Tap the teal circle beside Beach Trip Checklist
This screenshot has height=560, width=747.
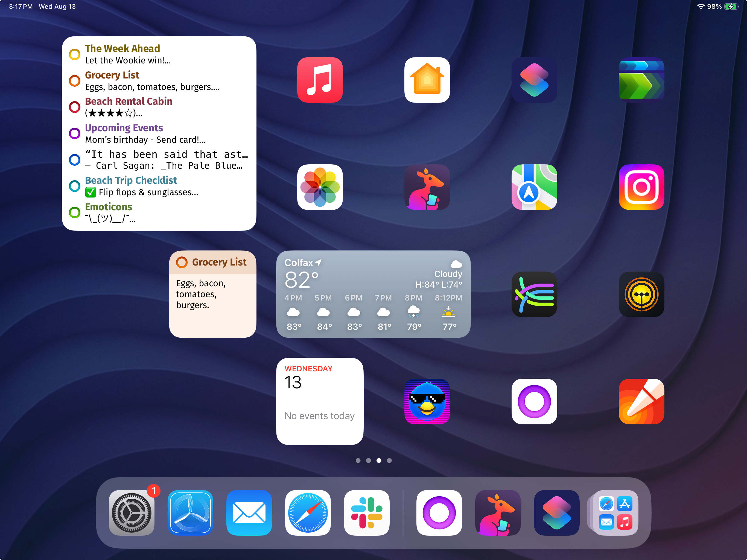coord(74,186)
